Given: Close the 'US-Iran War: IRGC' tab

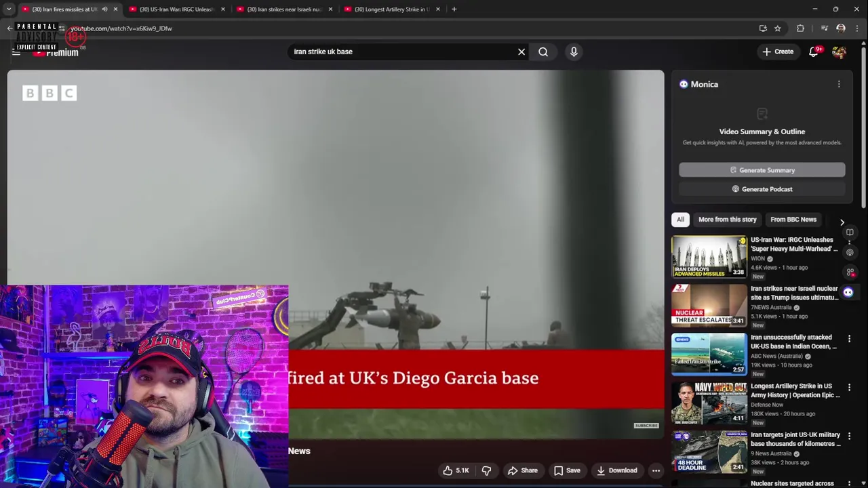Looking at the screenshot, I should tap(222, 9).
